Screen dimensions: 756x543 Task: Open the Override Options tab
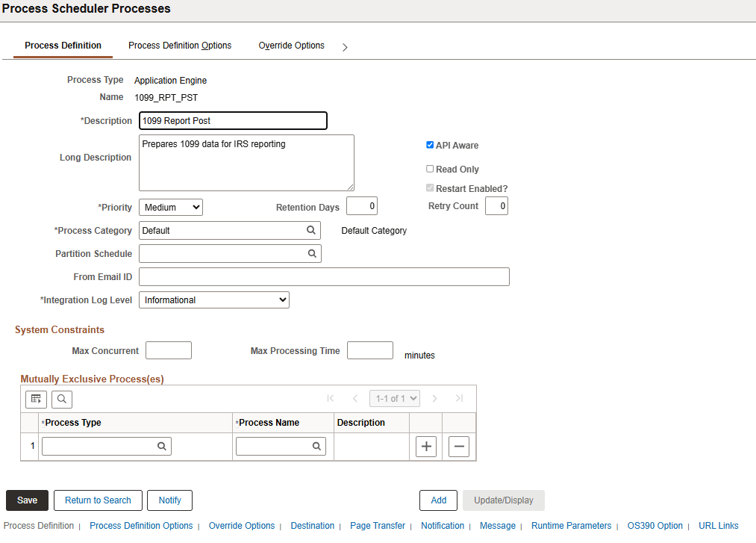click(x=291, y=46)
